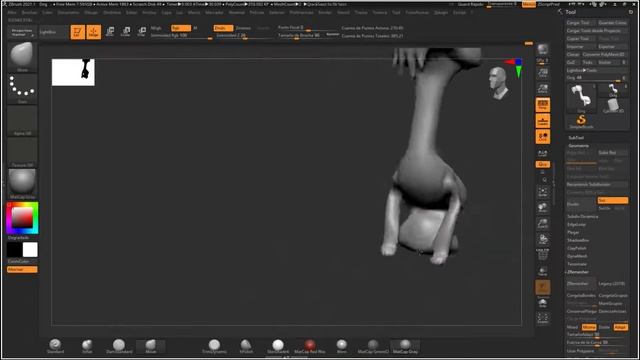Adjust the Rgb Intensity slider
The height and width of the screenshot is (360, 640).
coord(181,36)
